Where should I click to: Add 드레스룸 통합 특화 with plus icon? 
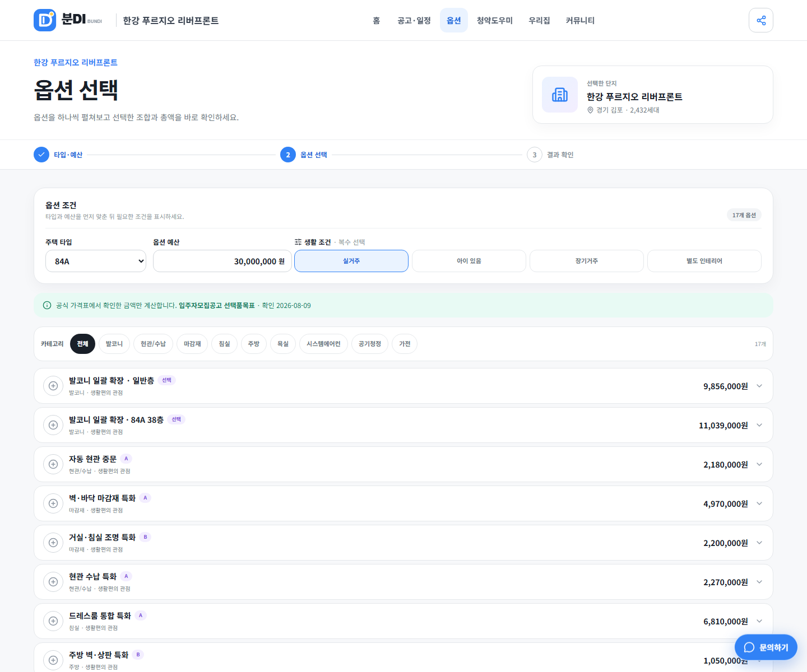[x=53, y=621]
